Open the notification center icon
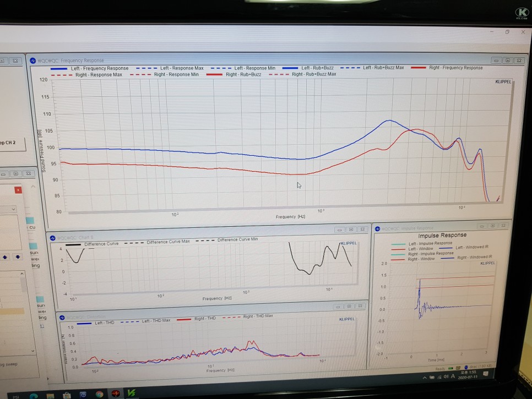Screen dimensions: 532x399 coord(486,374)
